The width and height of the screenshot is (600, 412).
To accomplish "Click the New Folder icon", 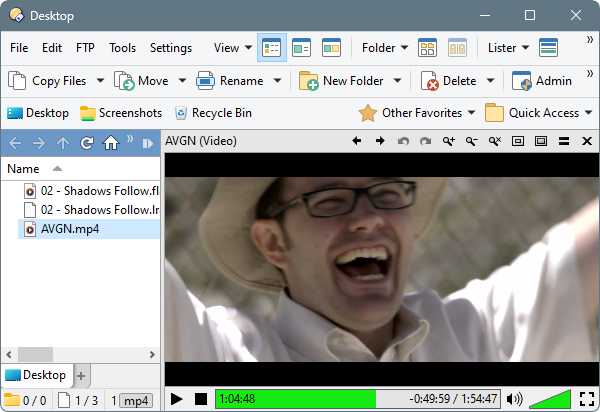I will click(308, 81).
